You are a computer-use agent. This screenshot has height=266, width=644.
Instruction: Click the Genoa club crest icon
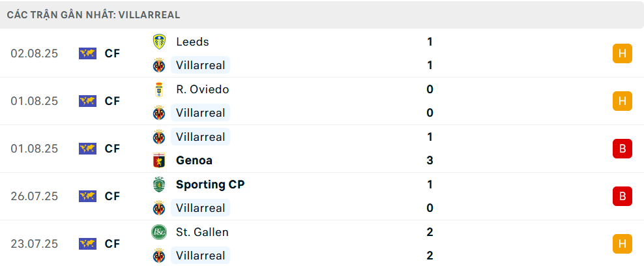pos(159,160)
